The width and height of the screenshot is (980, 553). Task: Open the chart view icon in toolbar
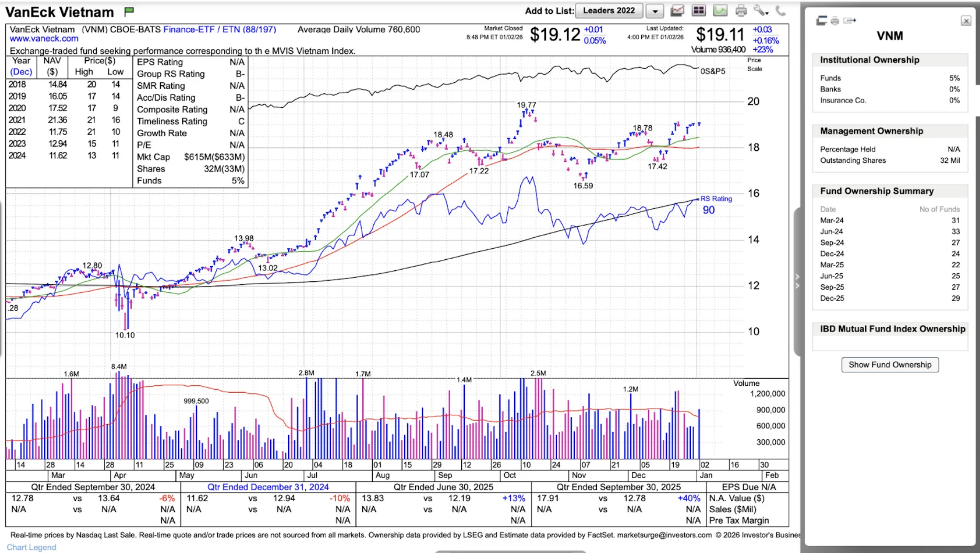coord(677,10)
